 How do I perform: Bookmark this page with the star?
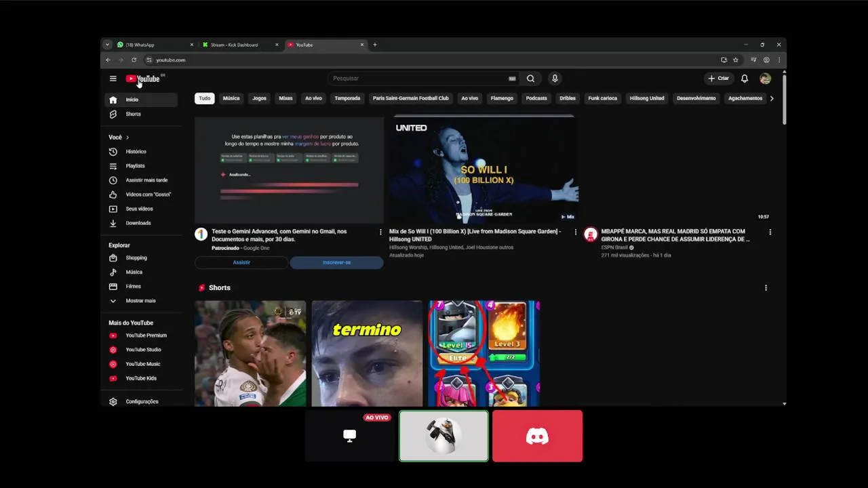(x=736, y=60)
